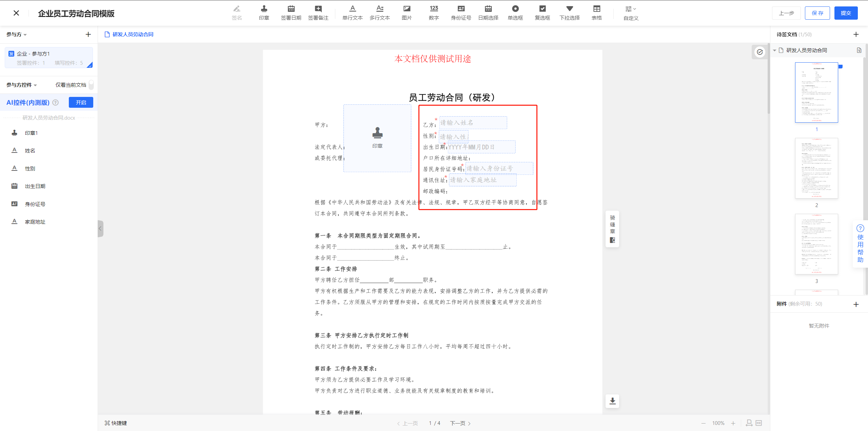Pick the 复选框 checkbox control tool
Viewport: 868px width, 431px height.
pos(542,13)
